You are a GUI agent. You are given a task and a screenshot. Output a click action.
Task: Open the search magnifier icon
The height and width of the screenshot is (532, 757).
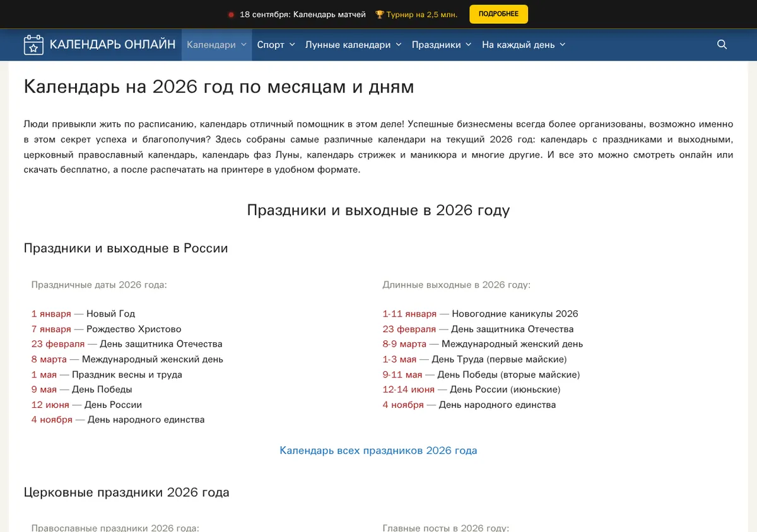tap(722, 45)
